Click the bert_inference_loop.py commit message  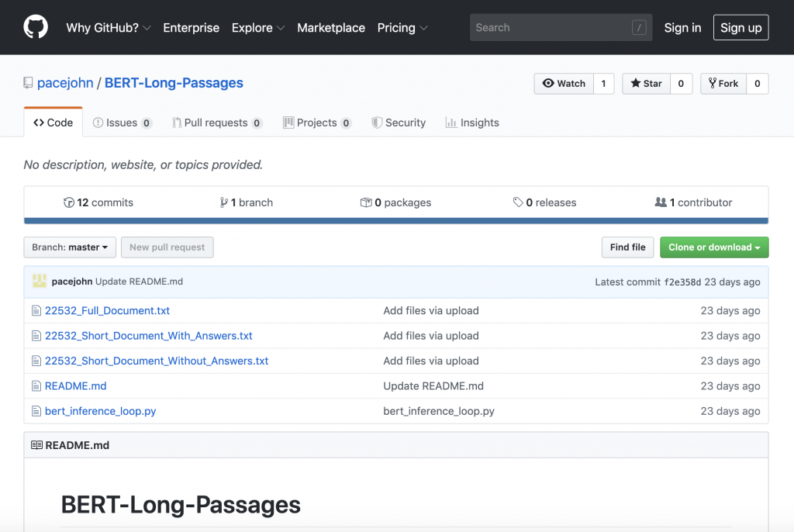click(439, 411)
